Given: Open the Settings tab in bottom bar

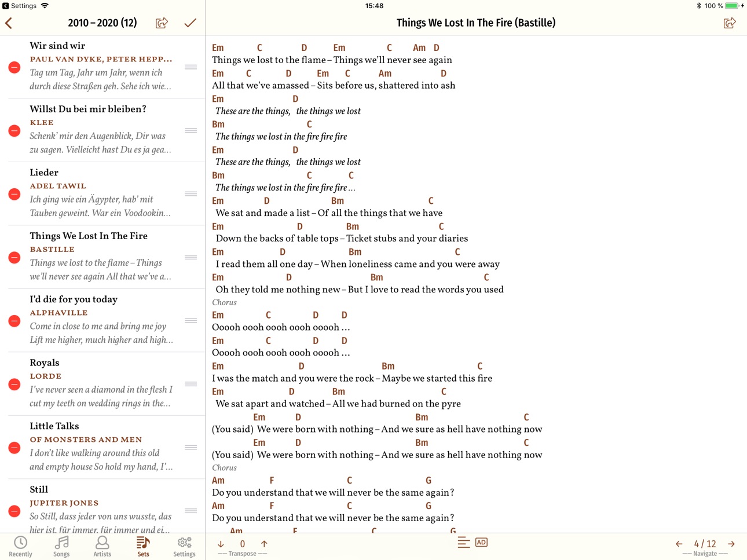Looking at the screenshot, I should point(184,547).
